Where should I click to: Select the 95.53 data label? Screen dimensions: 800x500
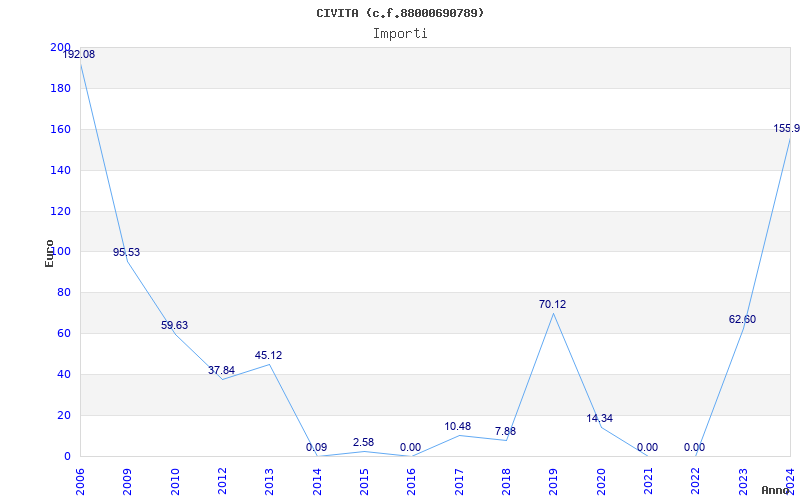(127, 252)
